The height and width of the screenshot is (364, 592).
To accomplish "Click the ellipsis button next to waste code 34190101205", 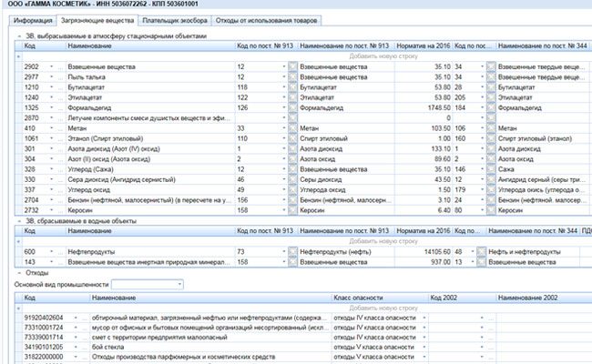I will tap(85, 347).
